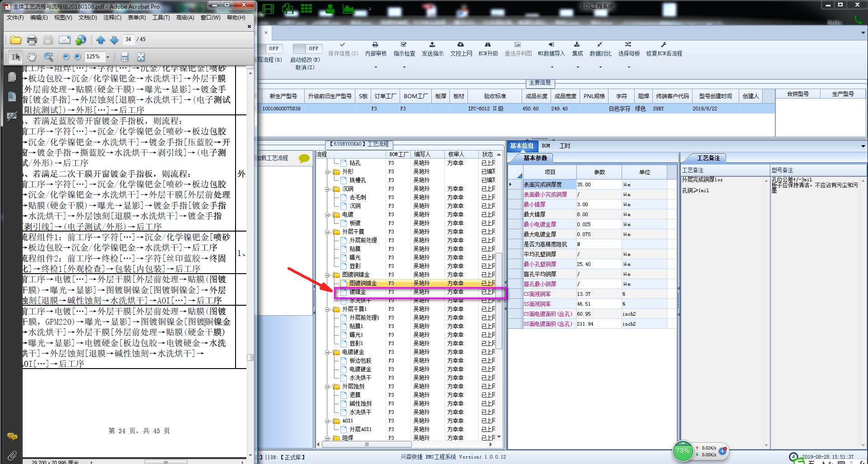This screenshot has width=868, height=464.
Task: Collapse the 图镀铜镍金 tree folder
Action: [327, 275]
